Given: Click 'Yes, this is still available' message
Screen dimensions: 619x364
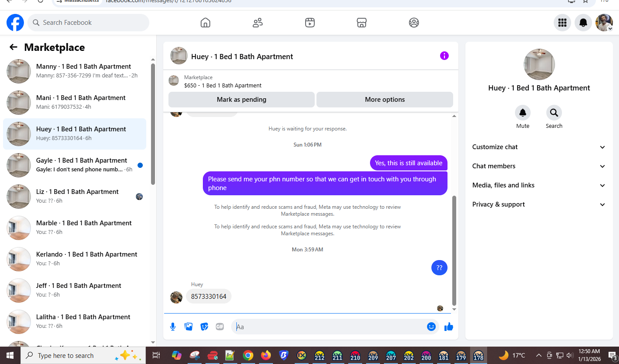Looking at the screenshot, I should pos(408,163).
